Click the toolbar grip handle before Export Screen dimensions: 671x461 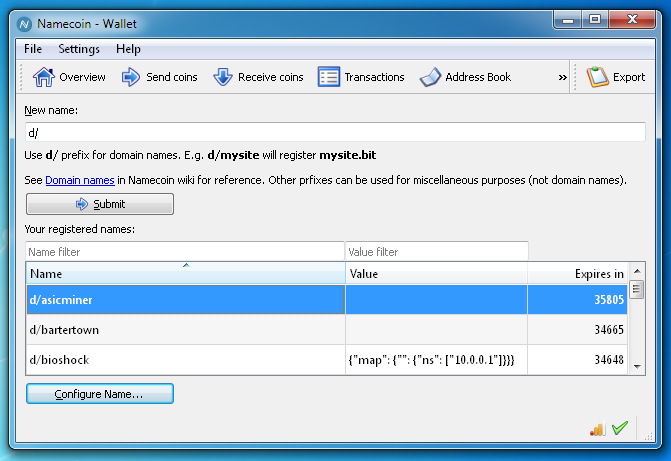click(575, 77)
